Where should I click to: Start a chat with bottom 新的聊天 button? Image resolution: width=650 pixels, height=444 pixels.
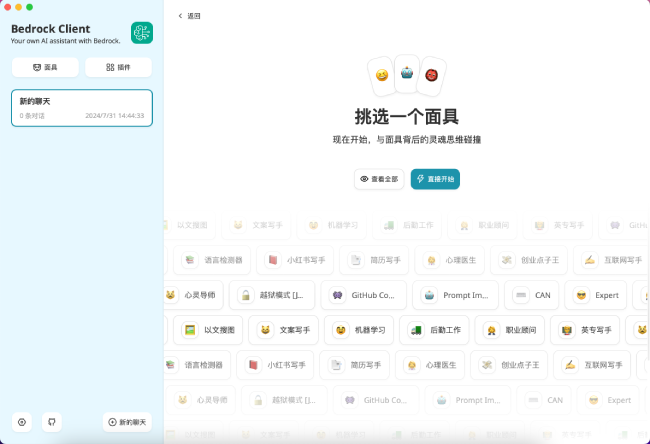click(127, 422)
